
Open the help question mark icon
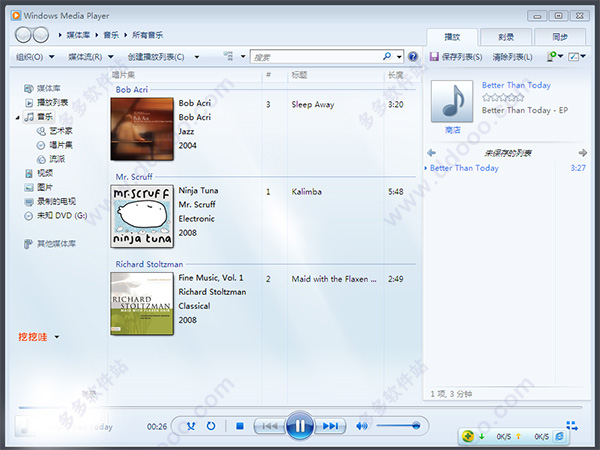pyautogui.click(x=413, y=57)
